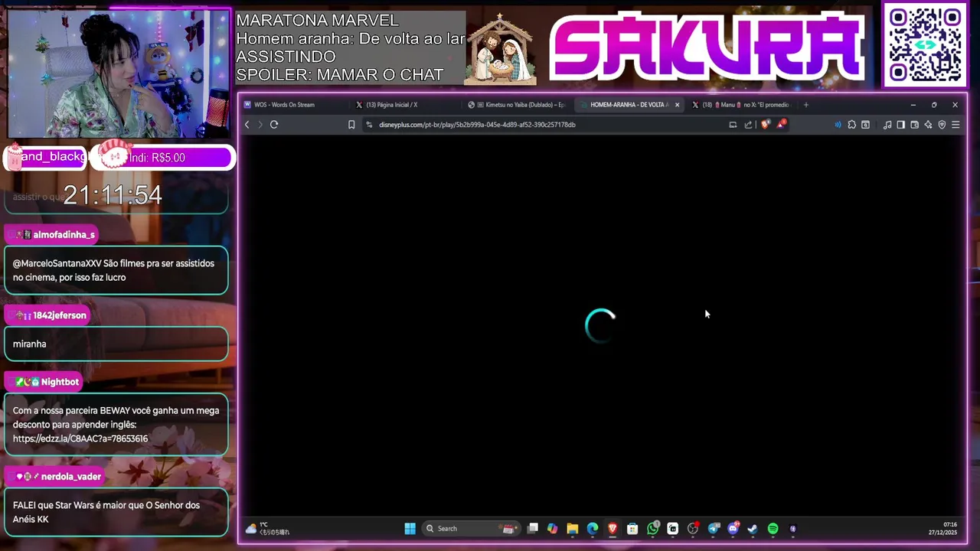Image resolution: width=980 pixels, height=551 pixels.
Task: Switch to the Manu no X tab
Action: click(x=741, y=105)
